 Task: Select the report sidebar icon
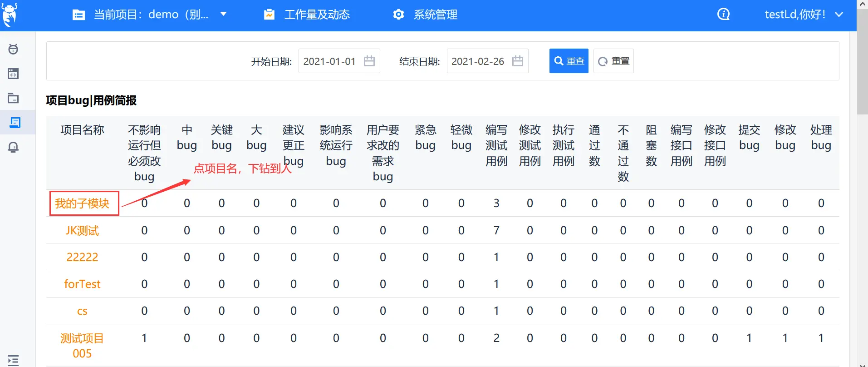point(15,123)
